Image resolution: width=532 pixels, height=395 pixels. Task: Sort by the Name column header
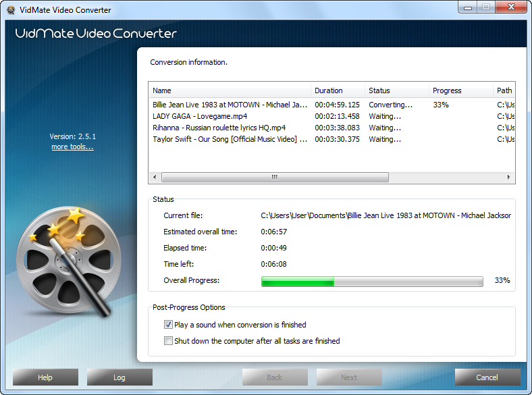[230, 90]
